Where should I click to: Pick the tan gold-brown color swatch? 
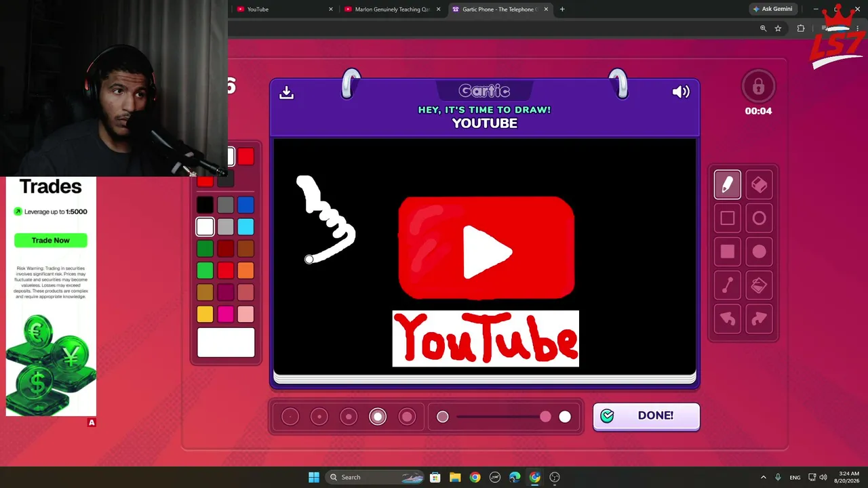(205, 292)
